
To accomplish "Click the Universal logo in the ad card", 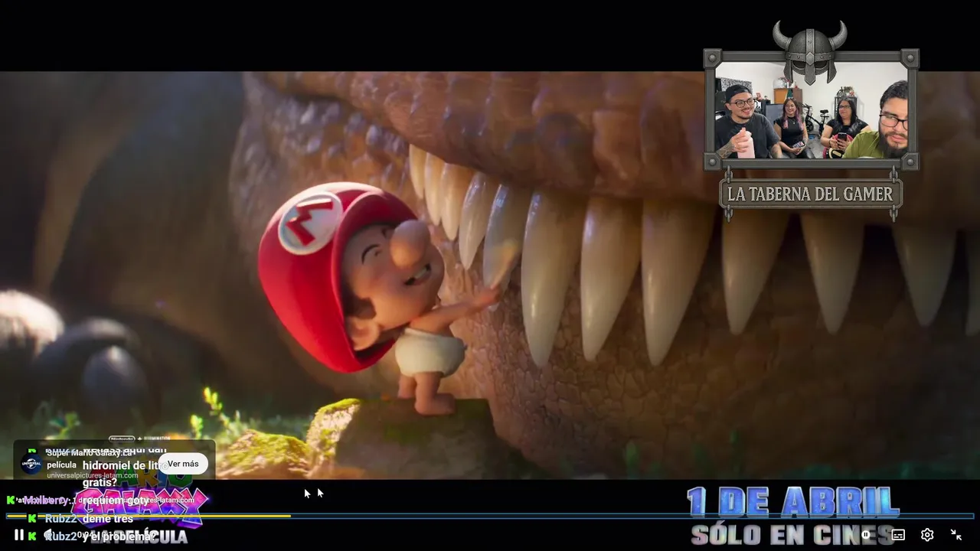I will 31,464.
